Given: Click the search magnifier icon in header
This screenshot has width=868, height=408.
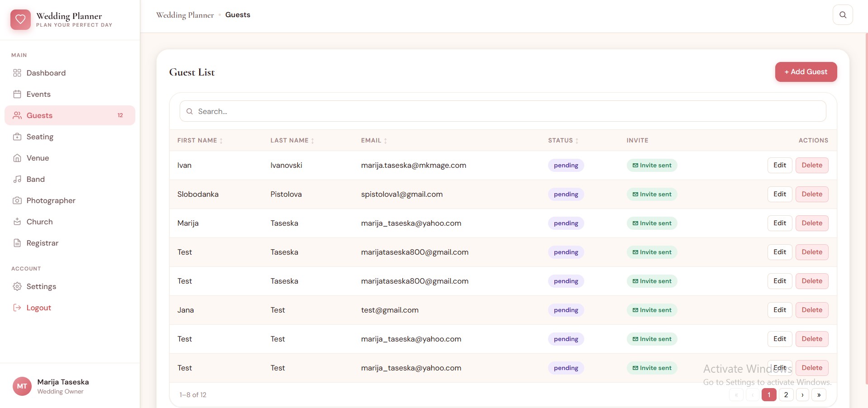Looking at the screenshot, I should [x=843, y=15].
